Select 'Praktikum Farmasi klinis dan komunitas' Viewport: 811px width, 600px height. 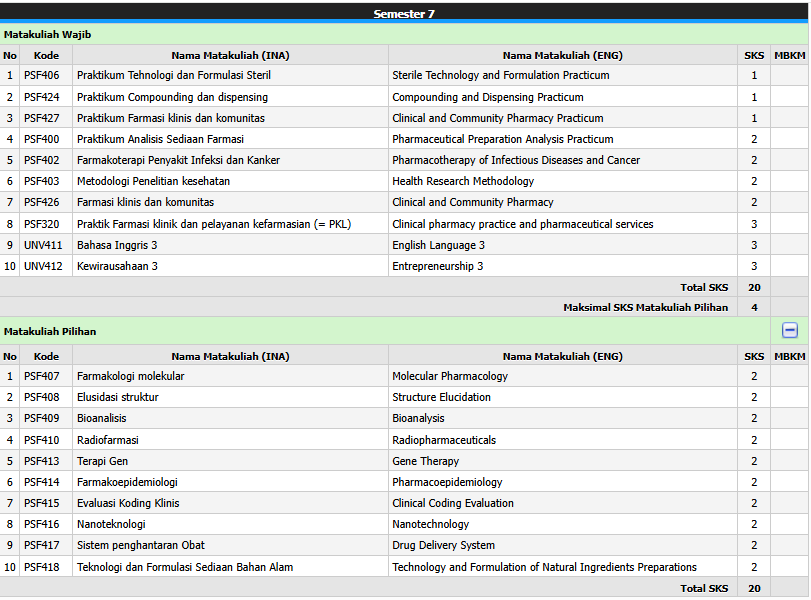click(x=171, y=118)
